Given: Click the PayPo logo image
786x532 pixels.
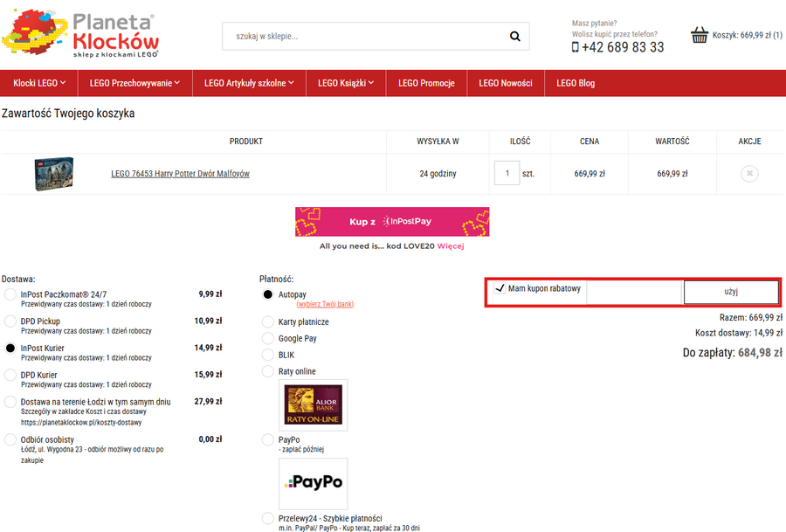Looking at the screenshot, I should pos(314,483).
